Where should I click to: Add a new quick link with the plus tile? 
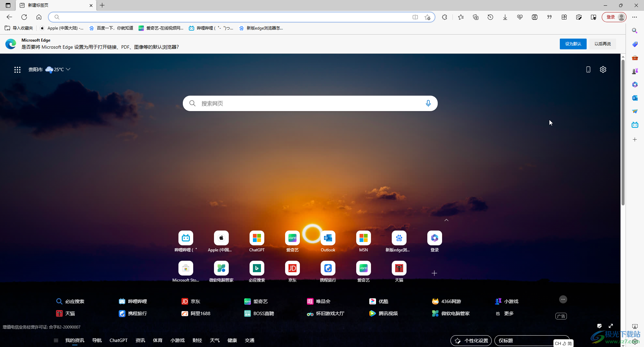pos(434,273)
